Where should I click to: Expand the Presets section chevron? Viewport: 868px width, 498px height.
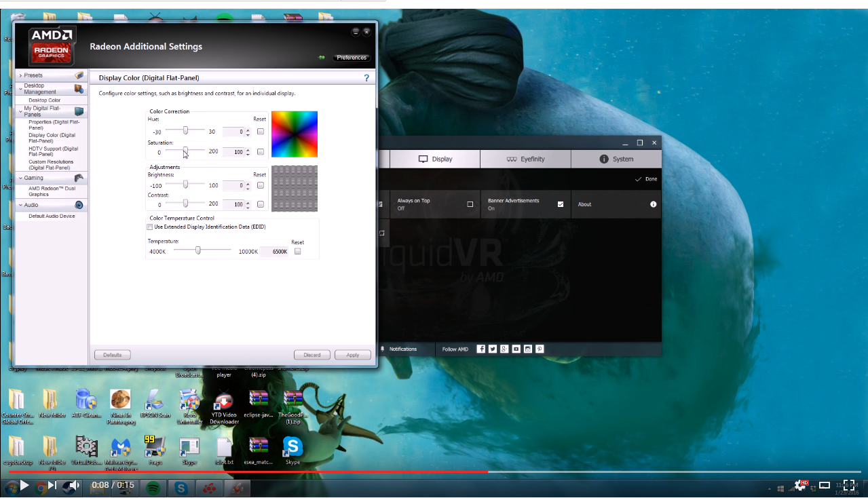pos(20,75)
